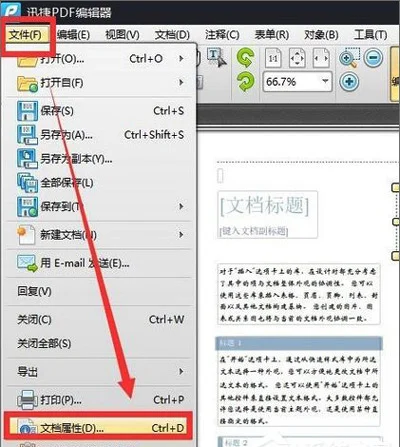Open the 注释(C) menu
Viewport: 400px width, 447px height.
(x=222, y=34)
